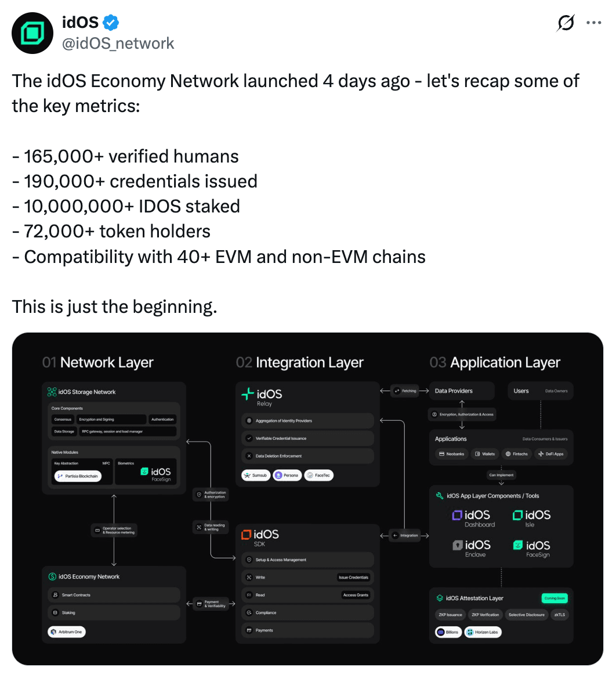Click the idOS Isle logo
Screen dimensions: 616x678
531,518
